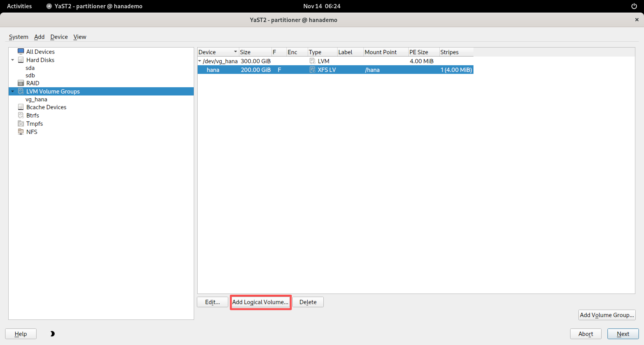Click the F column header
The image size is (644, 345).
(x=279, y=52)
